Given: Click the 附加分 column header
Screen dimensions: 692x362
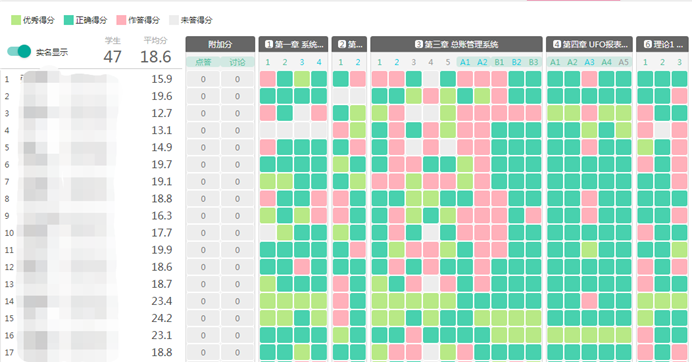Looking at the screenshot, I should coord(220,44).
